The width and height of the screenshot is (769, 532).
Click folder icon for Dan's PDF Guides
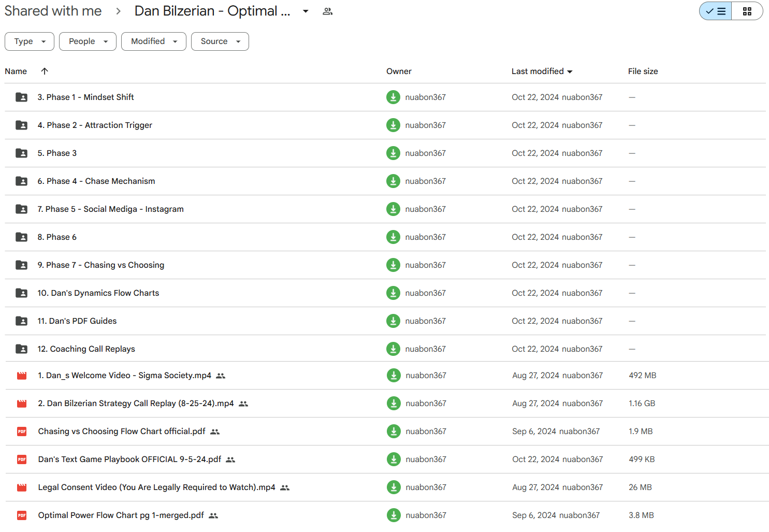coord(22,321)
